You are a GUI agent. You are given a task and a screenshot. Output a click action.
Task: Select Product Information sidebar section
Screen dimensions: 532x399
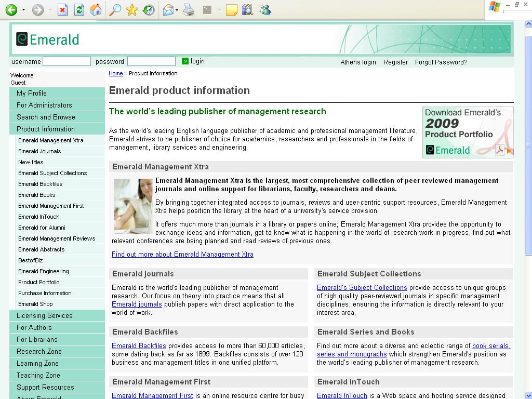[57, 129]
